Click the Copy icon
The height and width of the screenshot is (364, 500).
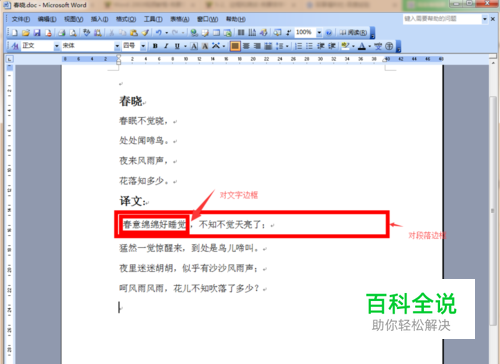tap(123, 33)
